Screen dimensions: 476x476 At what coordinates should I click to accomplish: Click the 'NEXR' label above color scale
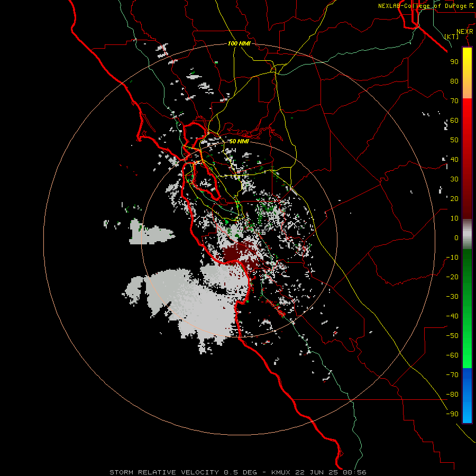[464, 32]
